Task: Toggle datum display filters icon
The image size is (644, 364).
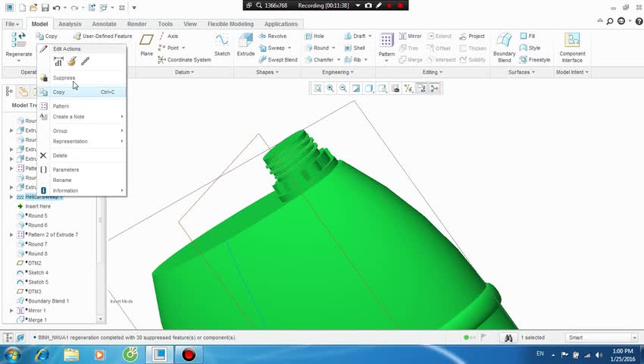Action: 408,89
